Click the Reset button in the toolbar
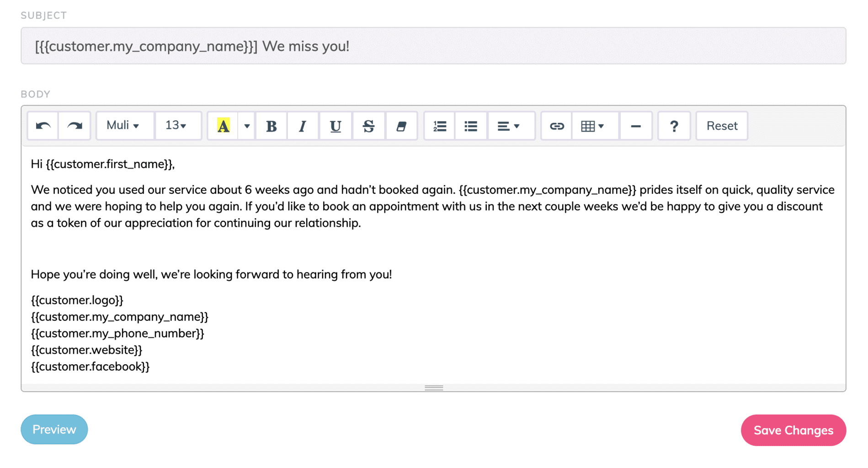 tap(722, 126)
